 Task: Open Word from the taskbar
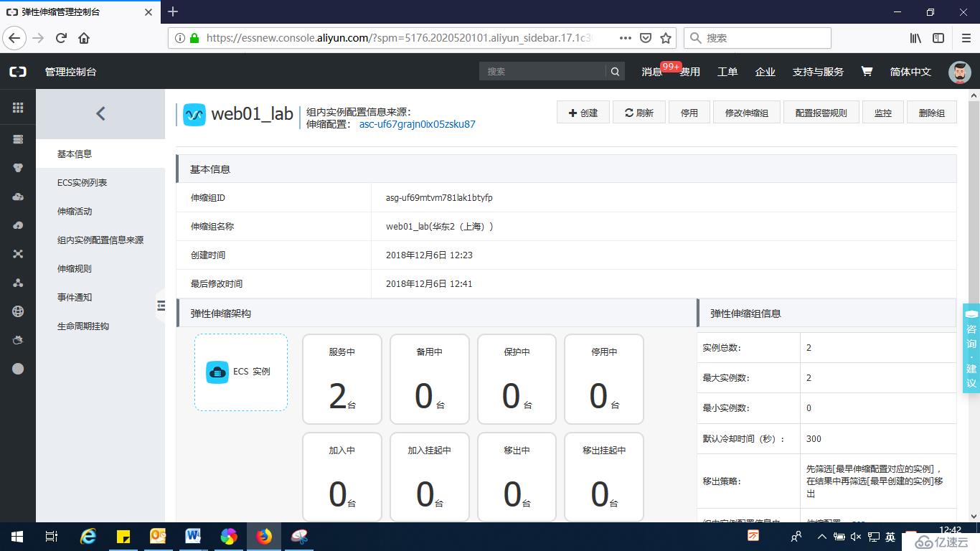(x=193, y=536)
